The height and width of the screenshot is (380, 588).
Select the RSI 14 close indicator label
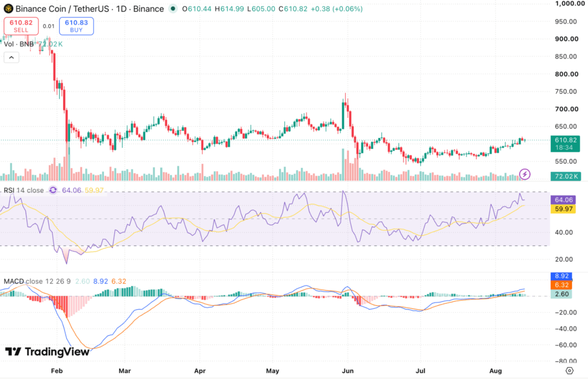(24, 190)
